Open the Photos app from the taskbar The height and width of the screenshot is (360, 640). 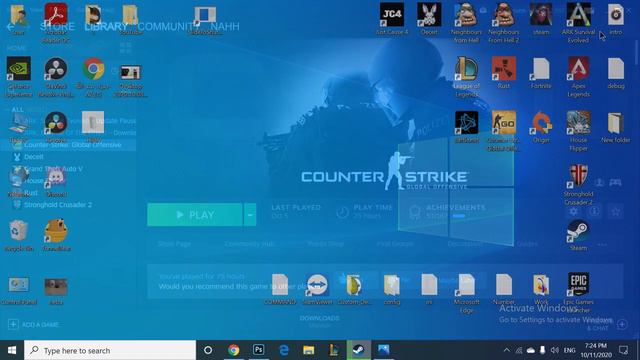(384, 350)
